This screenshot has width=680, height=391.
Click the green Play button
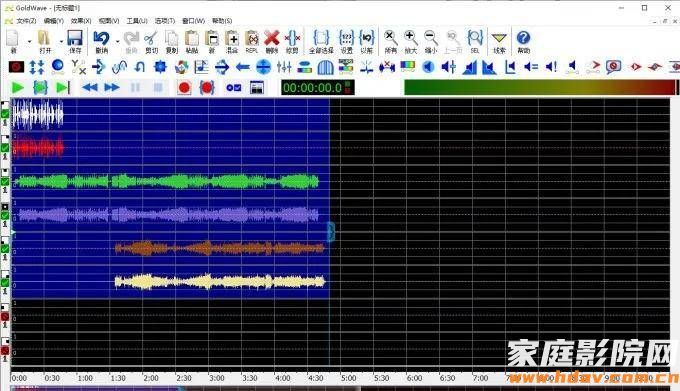17,88
